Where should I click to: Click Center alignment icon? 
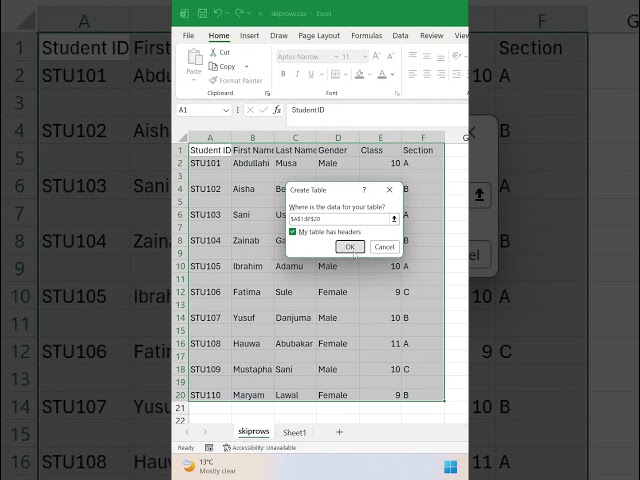click(427, 74)
